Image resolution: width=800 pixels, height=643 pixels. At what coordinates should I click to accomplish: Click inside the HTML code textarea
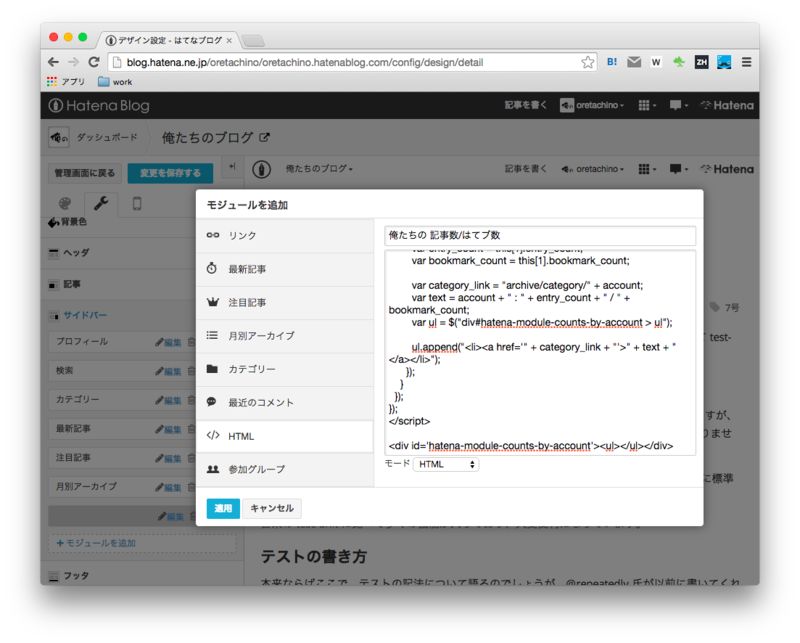coord(540,352)
